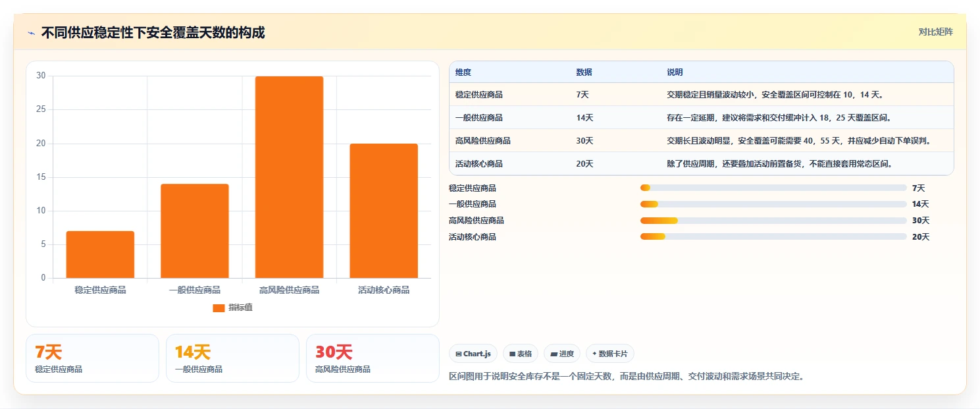Click the y-axis tick value 15
Image resolution: width=980 pixels, height=409 pixels.
41,177
